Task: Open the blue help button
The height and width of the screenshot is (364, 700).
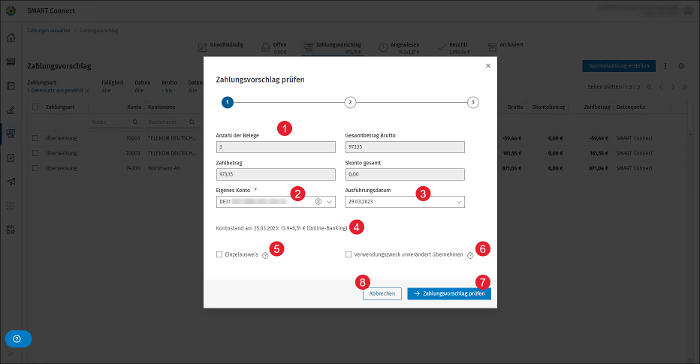Action: [x=18, y=339]
